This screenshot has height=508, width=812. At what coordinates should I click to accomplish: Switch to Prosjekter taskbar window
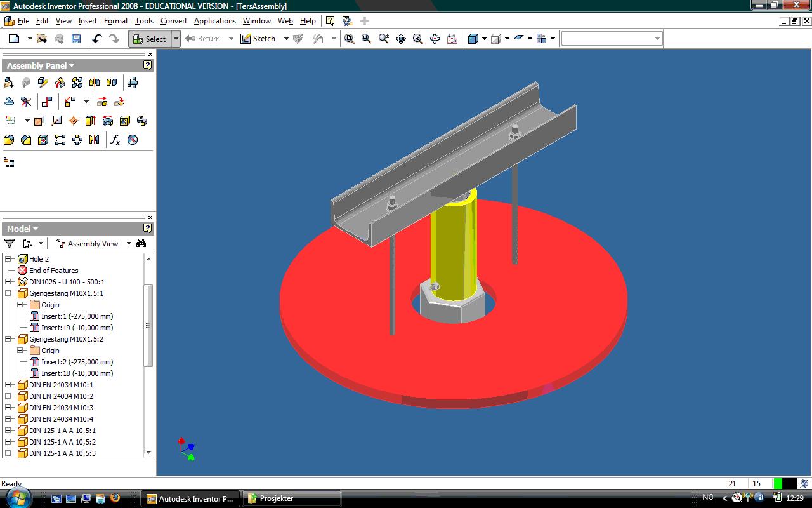click(x=292, y=498)
